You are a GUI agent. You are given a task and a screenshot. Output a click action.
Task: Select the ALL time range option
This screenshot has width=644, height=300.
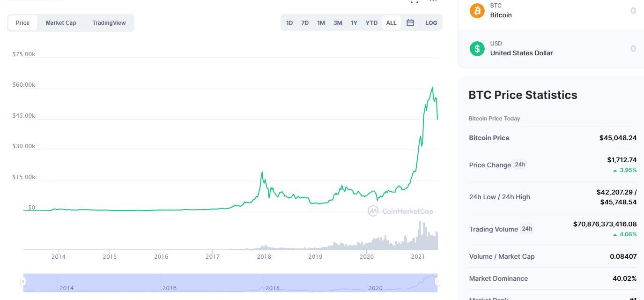[391, 22]
